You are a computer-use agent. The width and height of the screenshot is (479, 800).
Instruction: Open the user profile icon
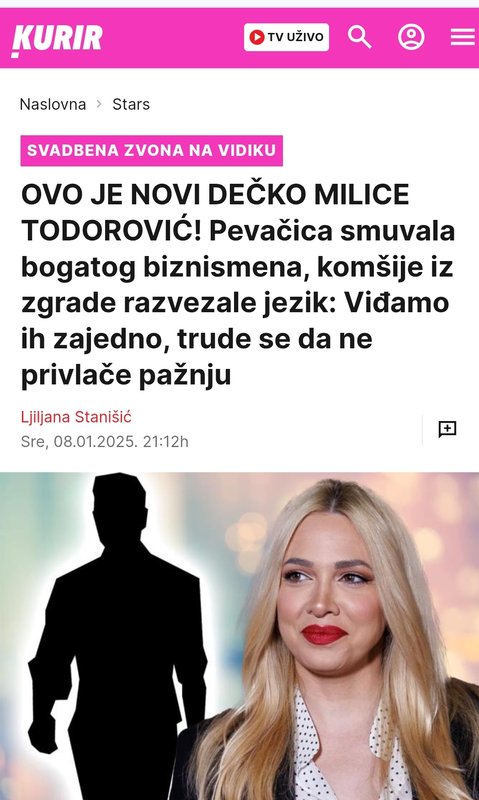click(411, 37)
